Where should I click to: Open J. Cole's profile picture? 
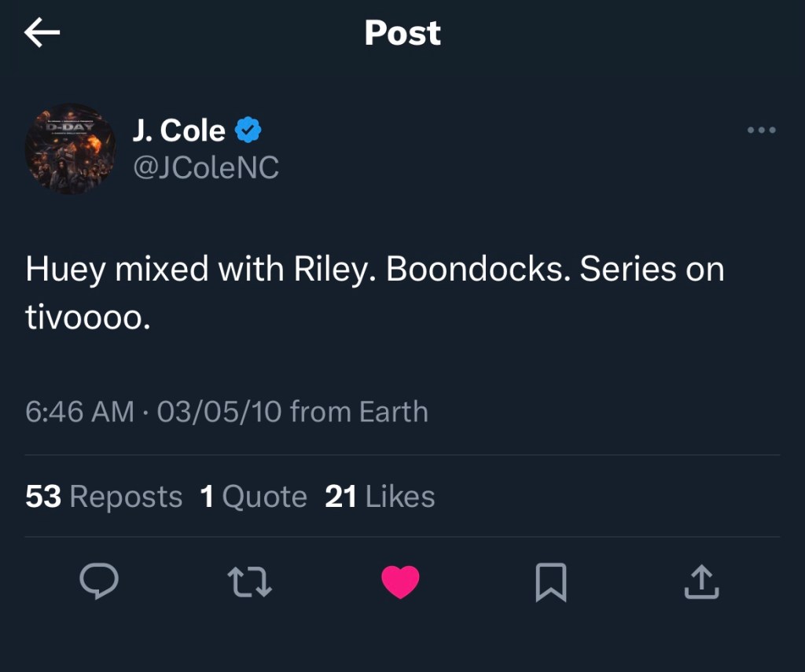70,149
